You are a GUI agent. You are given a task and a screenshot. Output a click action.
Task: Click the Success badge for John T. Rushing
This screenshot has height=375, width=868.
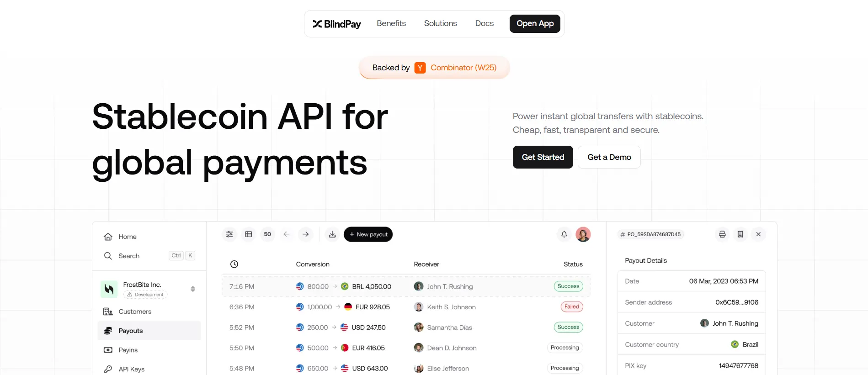coord(568,286)
